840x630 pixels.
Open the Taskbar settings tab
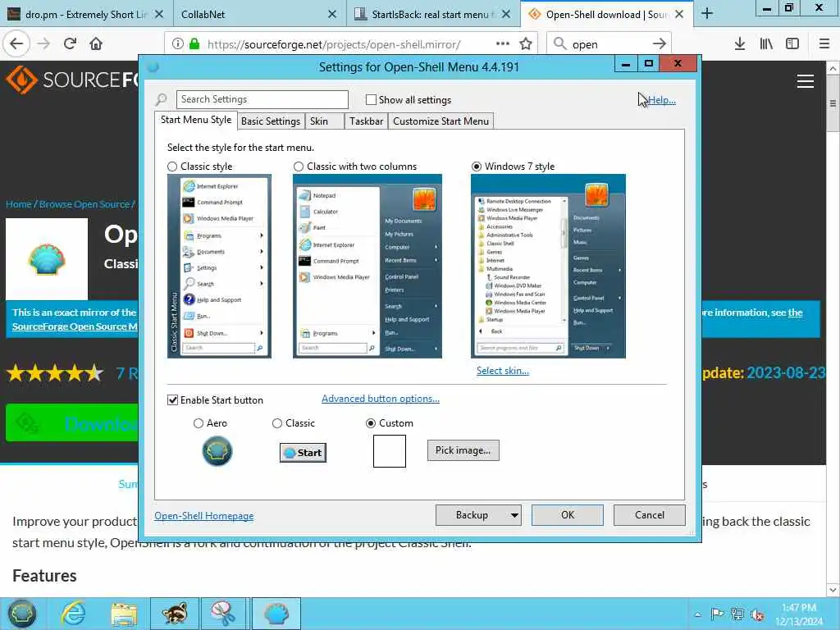[366, 121]
